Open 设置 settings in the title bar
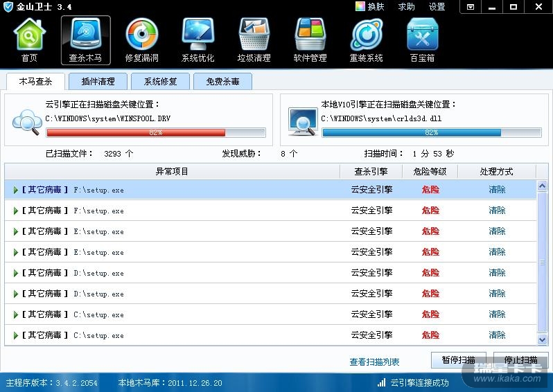The width and height of the screenshot is (553, 392). [437, 7]
